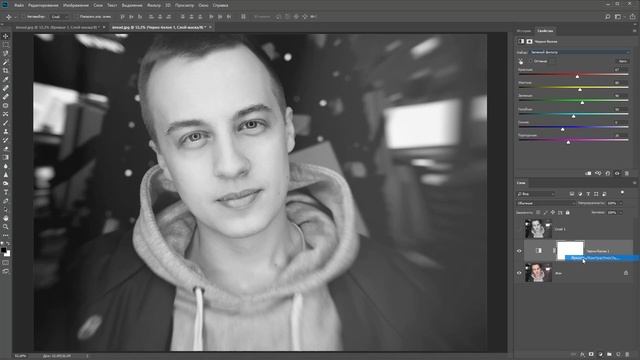Open the Фильтр menu

[154, 5]
